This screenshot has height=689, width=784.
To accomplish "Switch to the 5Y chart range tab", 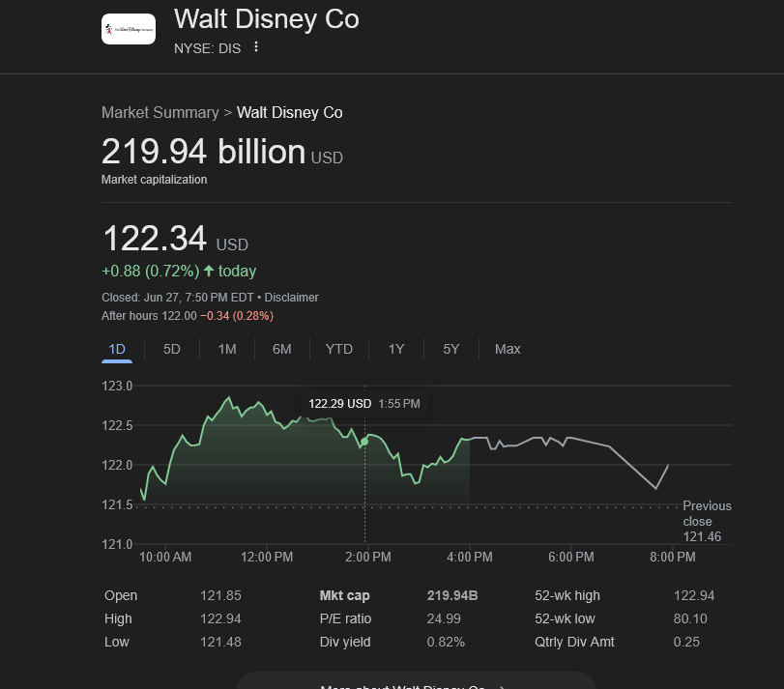I will coord(451,349).
